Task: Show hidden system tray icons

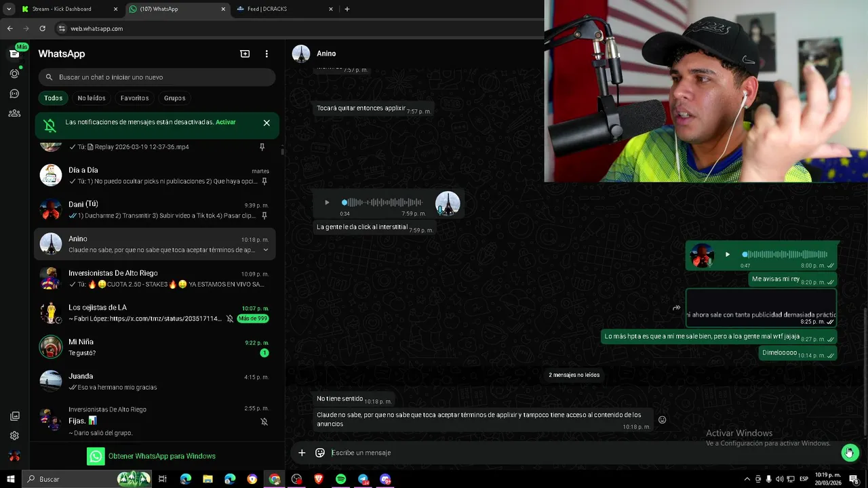Action: pos(747,479)
